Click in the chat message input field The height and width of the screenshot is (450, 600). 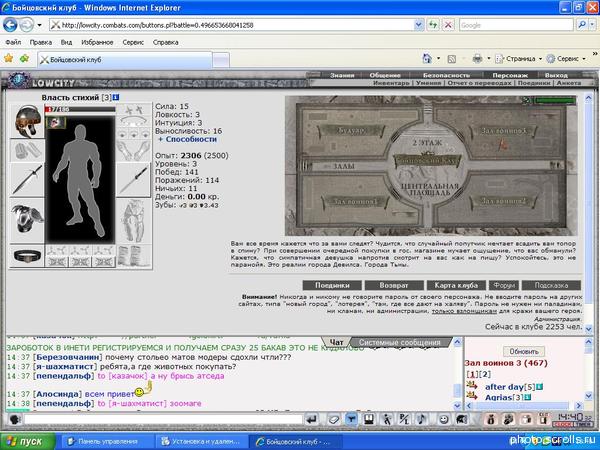(163, 420)
